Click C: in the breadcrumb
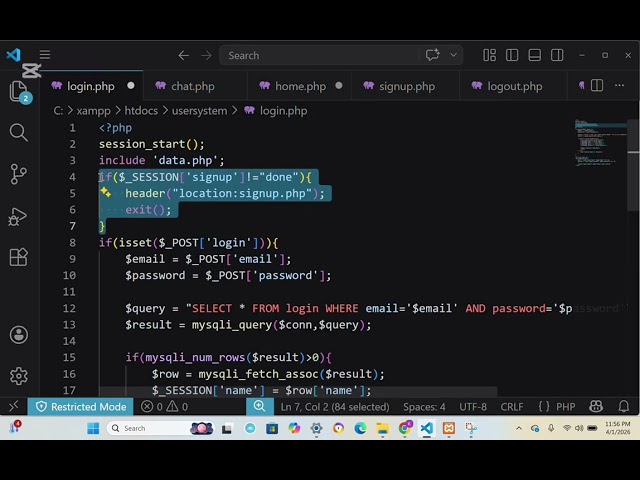Viewport: 640px width, 480px height. pos(58,111)
